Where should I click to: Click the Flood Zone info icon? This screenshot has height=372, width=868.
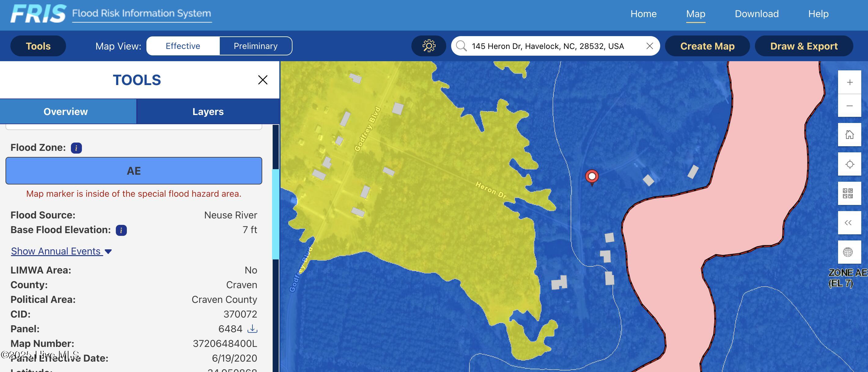coord(76,148)
